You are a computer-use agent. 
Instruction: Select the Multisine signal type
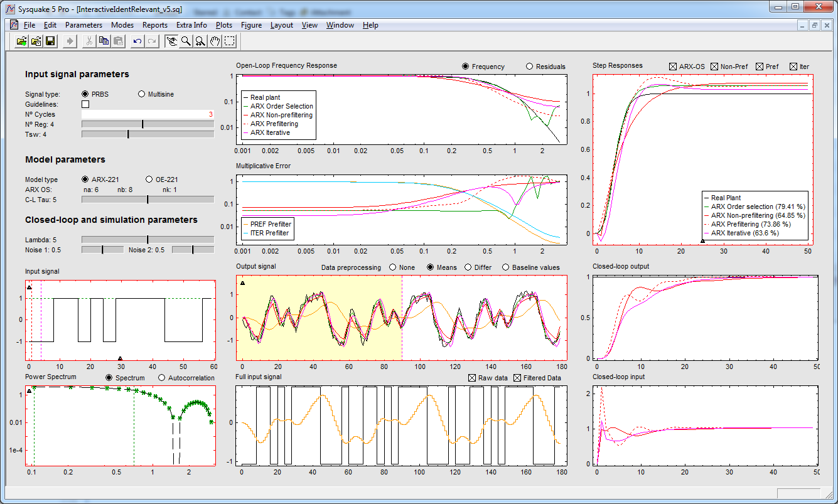(141, 94)
